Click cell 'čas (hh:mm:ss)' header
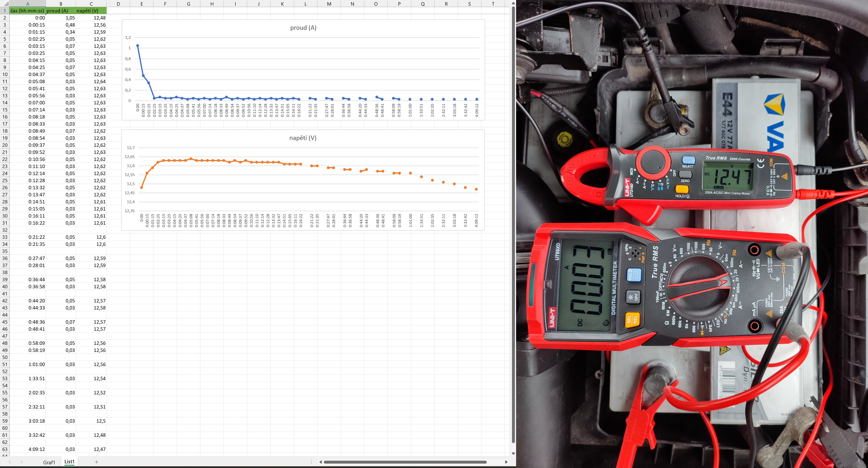 coord(28,11)
